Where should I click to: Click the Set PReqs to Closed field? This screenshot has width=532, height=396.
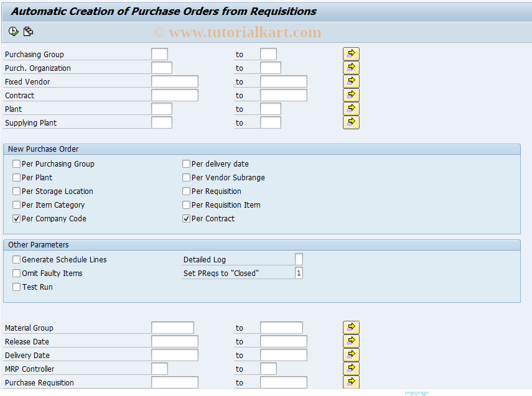pos(299,273)
